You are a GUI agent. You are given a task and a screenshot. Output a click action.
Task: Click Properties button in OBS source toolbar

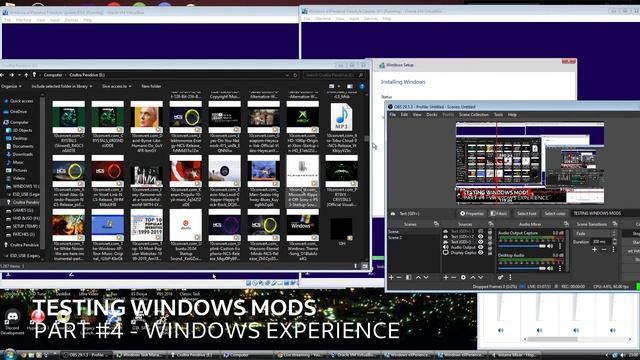coord(471,213)
